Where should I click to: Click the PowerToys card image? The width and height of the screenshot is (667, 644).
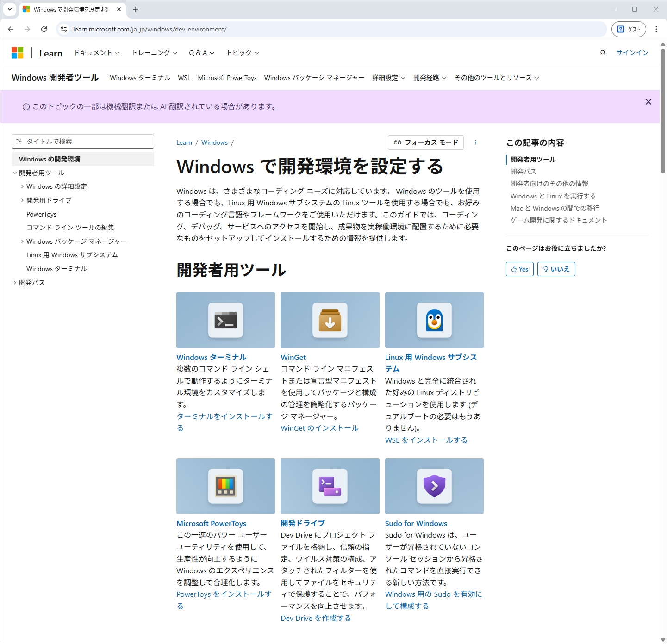(225, 486)
